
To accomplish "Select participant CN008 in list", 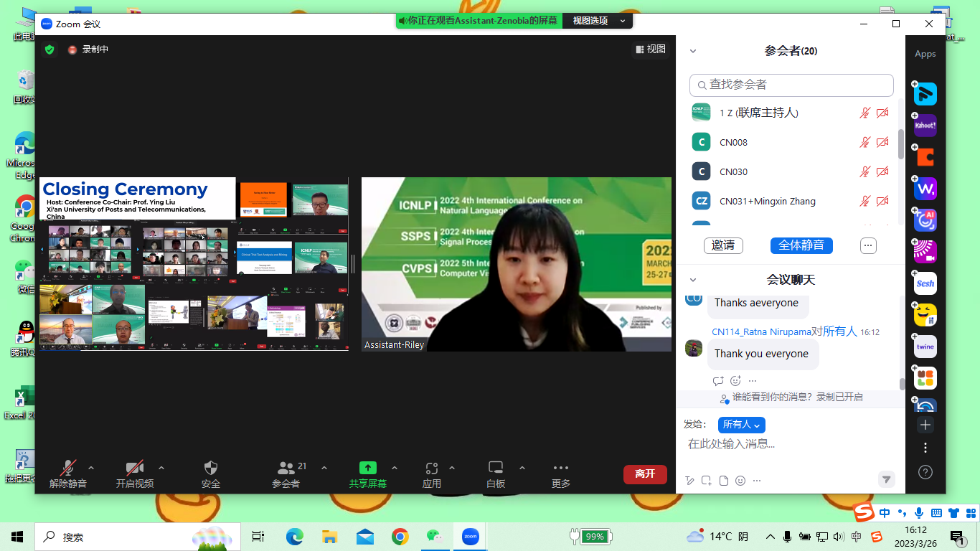I will tap(791, 142).
